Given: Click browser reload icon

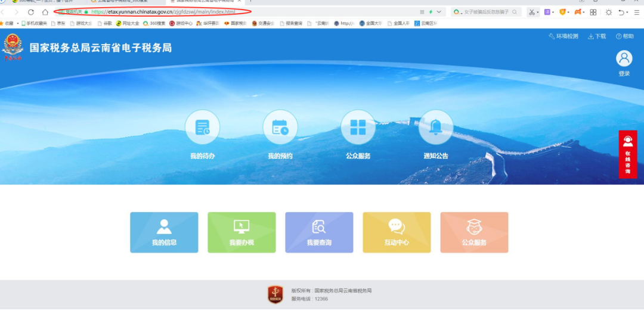Looking at the screenshot, I should pos(31,13).
